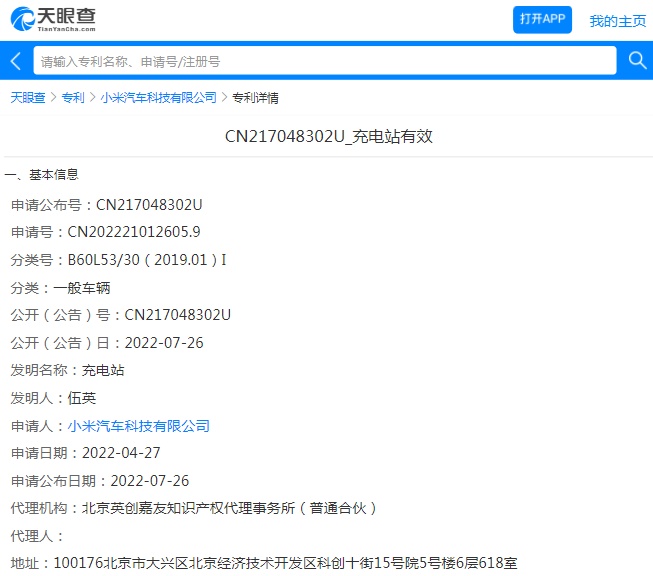Click the 代理人 label
Screen dimensions: 653x576
(37, 536)
